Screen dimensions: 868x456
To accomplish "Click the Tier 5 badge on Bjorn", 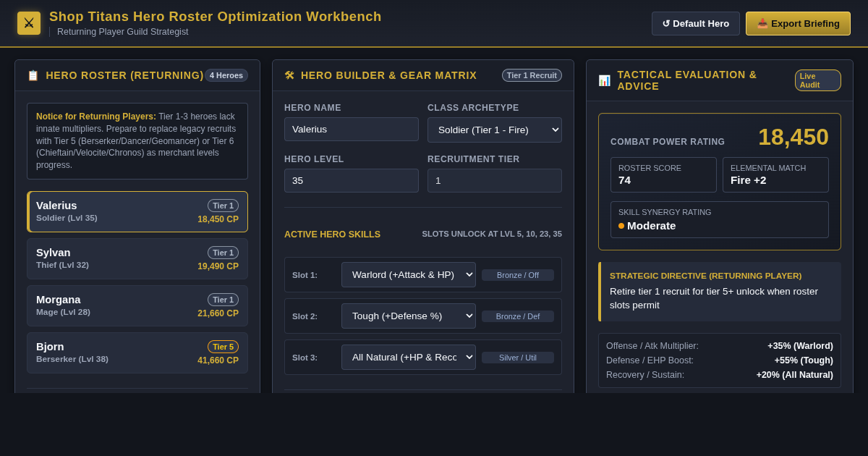I will click(223, 347).
